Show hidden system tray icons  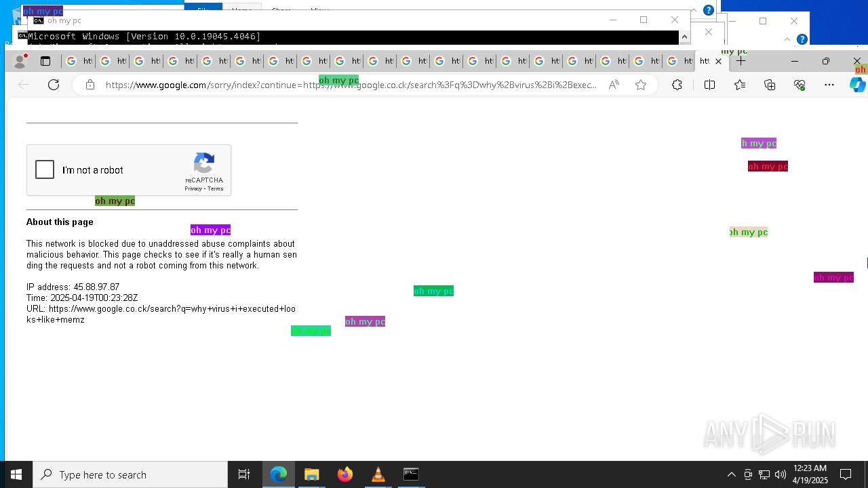pos(731,474)
